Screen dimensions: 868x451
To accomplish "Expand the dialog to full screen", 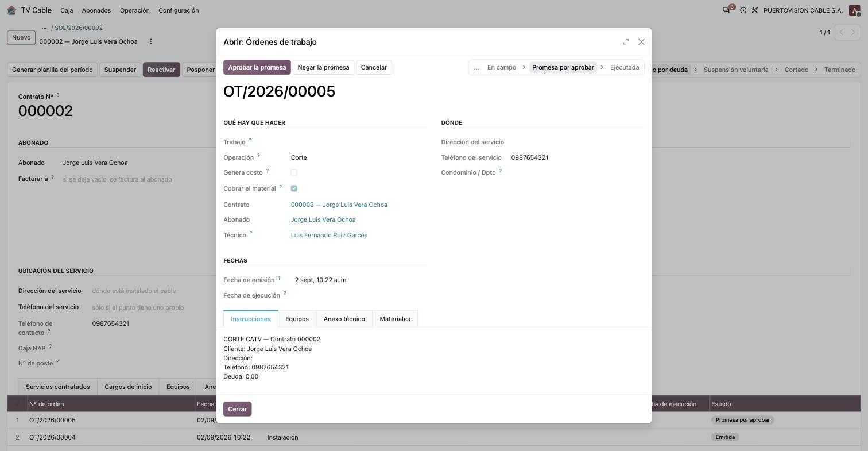I will 626,42.
